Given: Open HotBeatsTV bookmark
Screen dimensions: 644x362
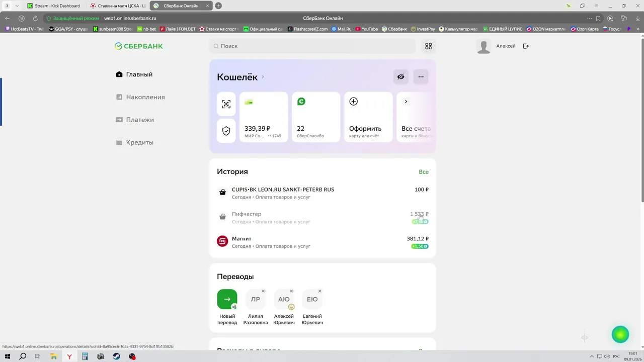Looking at the screenshot, I should [x=25, y=29].
